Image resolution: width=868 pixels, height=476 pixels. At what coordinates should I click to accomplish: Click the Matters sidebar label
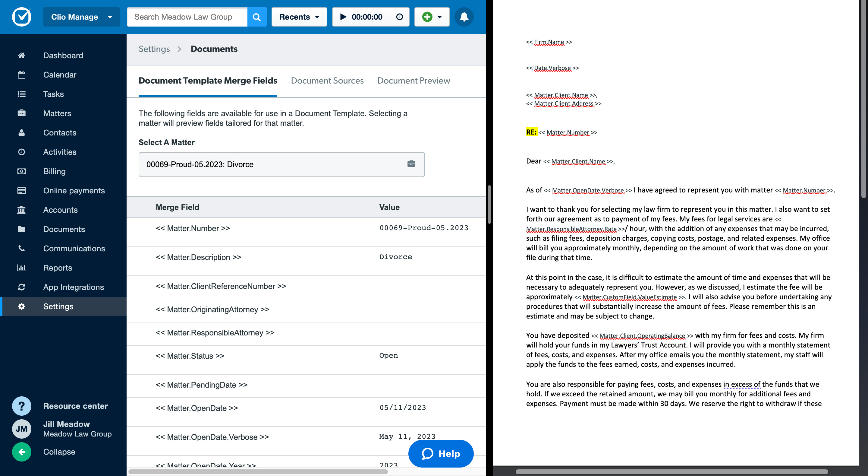tap(57, 113)
